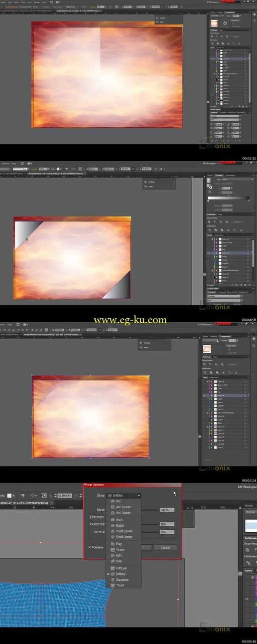The height and width of the screenshot is (644, 257).
Task: Pick the Flag warp icon
Action: point(112,544)
